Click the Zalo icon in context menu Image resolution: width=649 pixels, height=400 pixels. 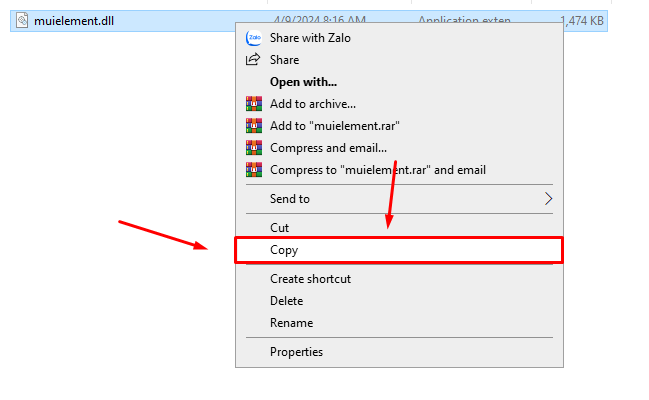[x=253, y=38]
